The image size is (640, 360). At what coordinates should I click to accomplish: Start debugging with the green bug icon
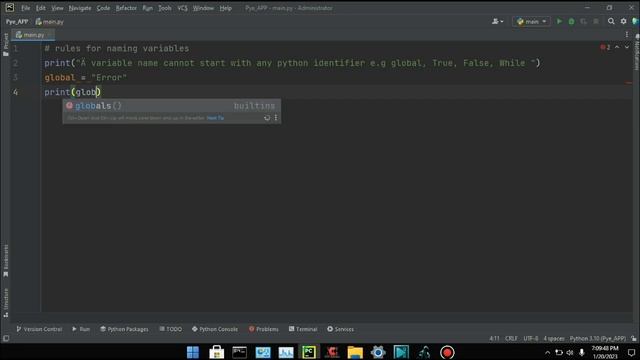(571, 21)
